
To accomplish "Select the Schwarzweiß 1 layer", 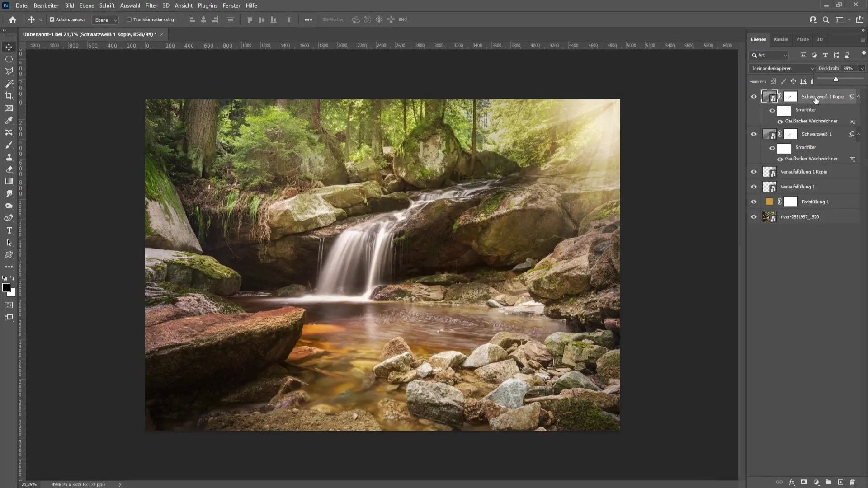I will point(819,134).
